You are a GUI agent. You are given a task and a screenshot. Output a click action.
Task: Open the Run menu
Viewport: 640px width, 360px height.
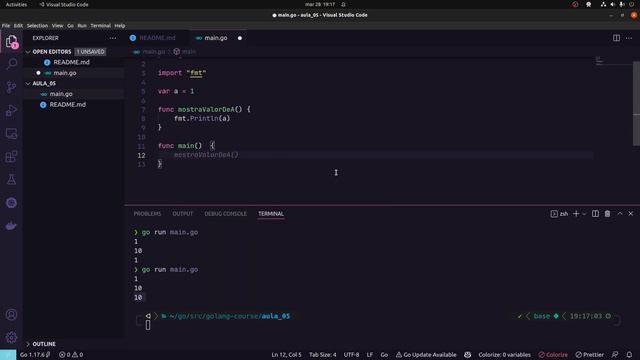pyautogui.click(x=82, y=25)
